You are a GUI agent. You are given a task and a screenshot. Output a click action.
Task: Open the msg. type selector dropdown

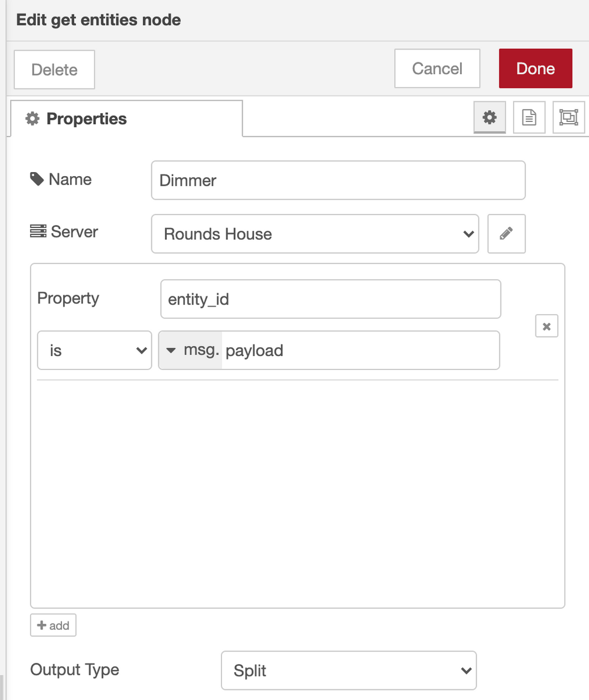190,351
